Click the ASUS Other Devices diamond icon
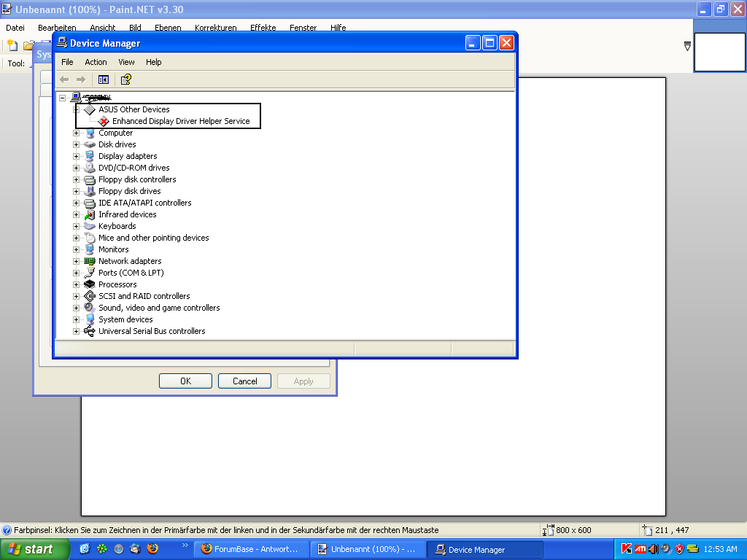747x560 pixels. click(x=90, y=109)
